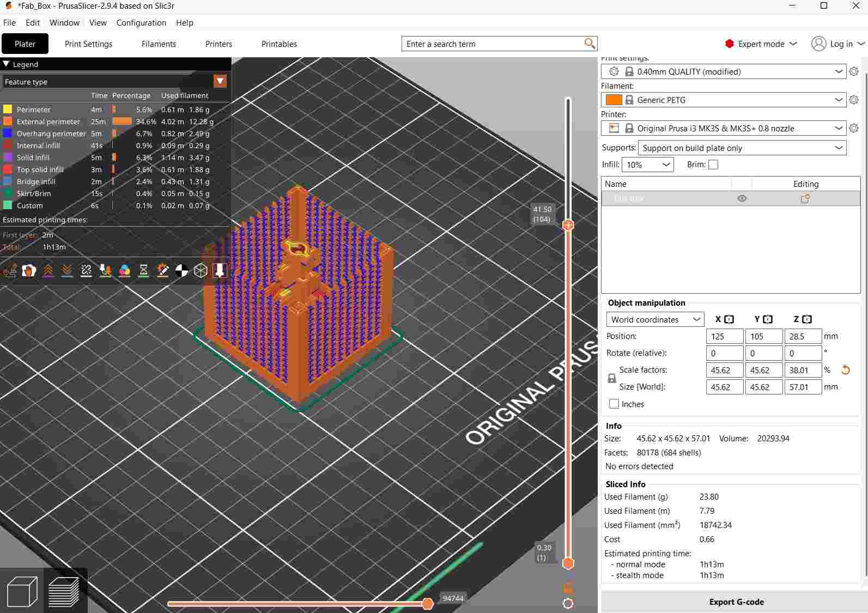
Task: Open the Edit menu
Action: click(x=33, y=22)
